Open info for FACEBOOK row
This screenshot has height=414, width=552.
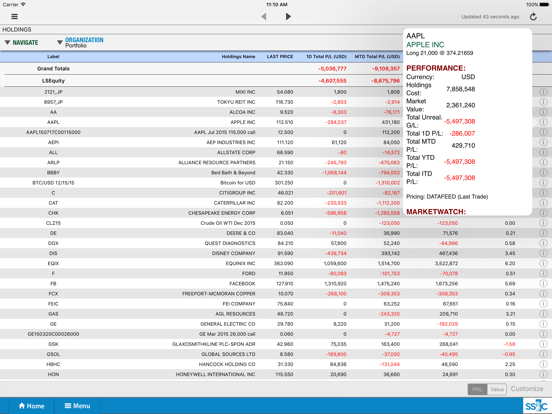click(543, 284)
